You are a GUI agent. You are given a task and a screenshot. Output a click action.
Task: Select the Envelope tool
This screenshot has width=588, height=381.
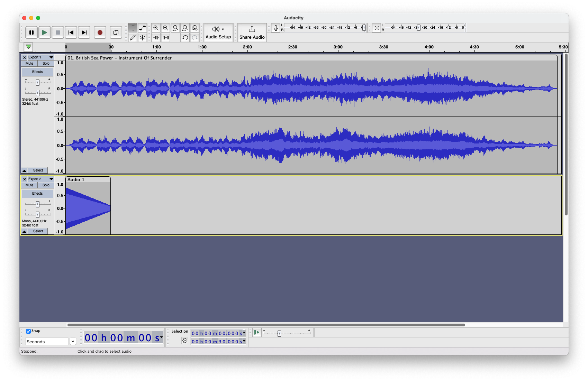tap(142, 28)
